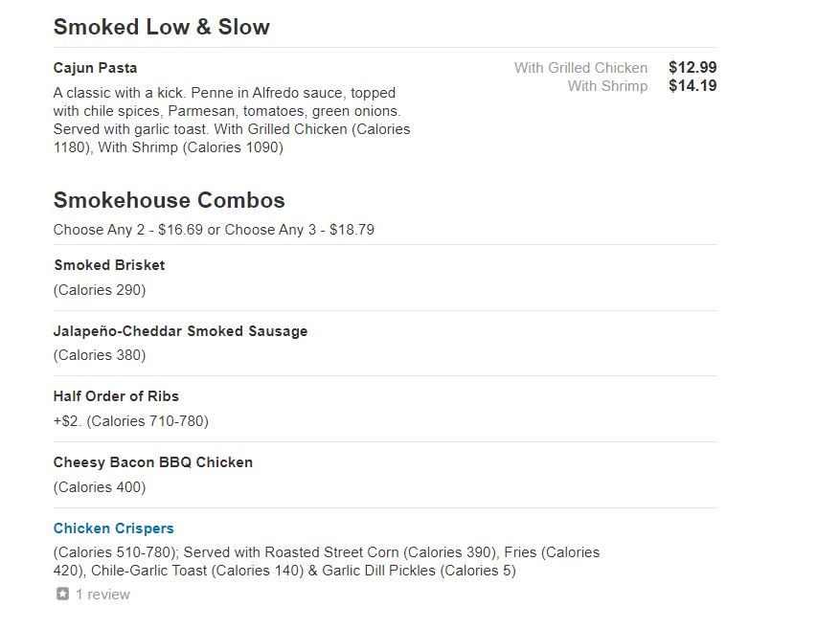Viewport: 840px width, 629px height.
Task: Open the Chicken Crispers link
Action: coord(114,528)
